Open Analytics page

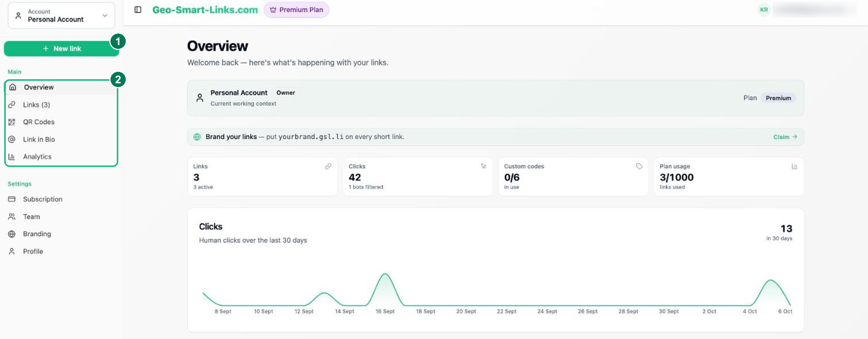point(61,156)
